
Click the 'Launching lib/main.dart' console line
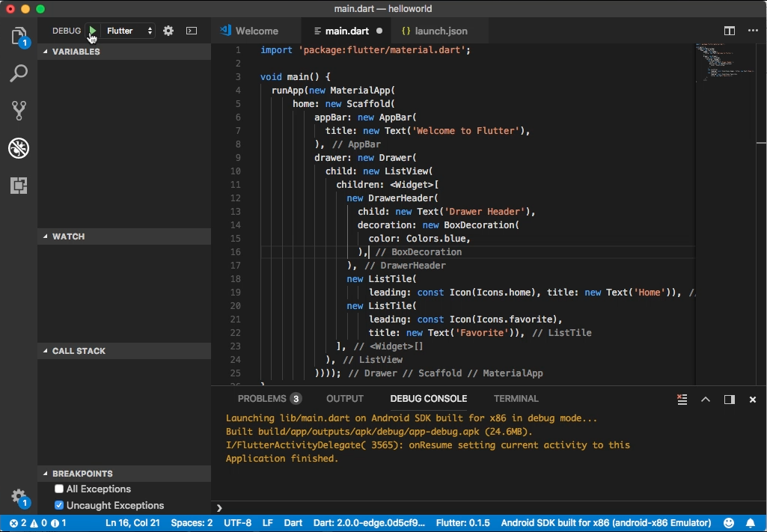412,418
